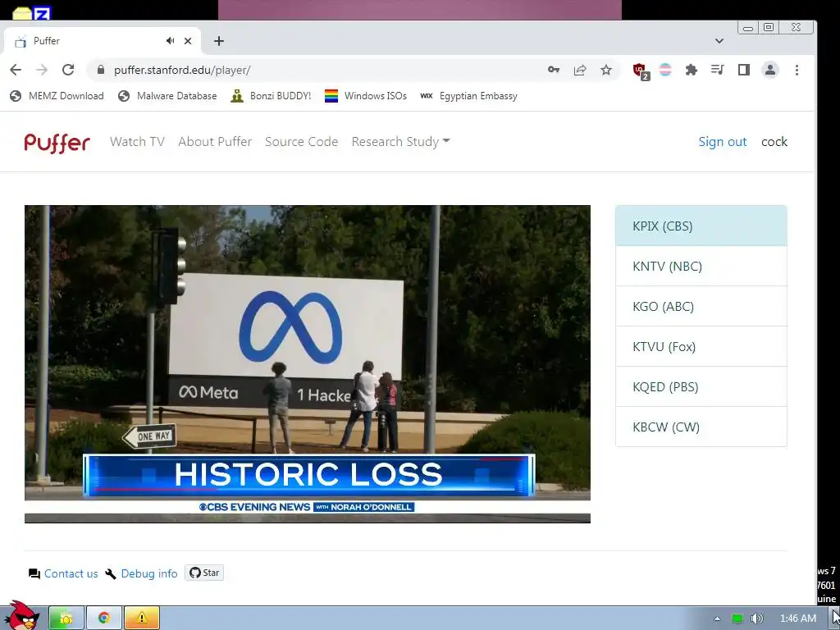Open Source Code page
Image resolution: width=840 pixels, height=630 pixels.
pyautogui.click(x=302, y=141)
